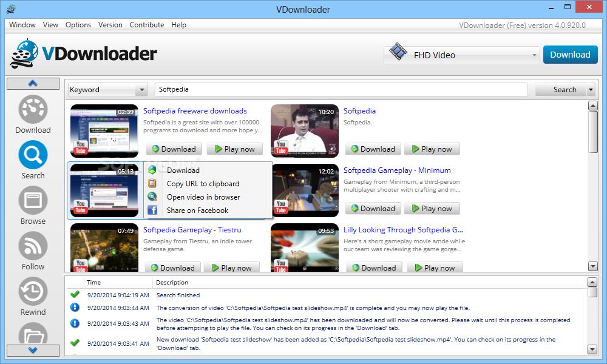Open the Softpedia Gameplay - Minimum link
The width and height of the screenshot is (607, 364).
click(x=397, y=170)
